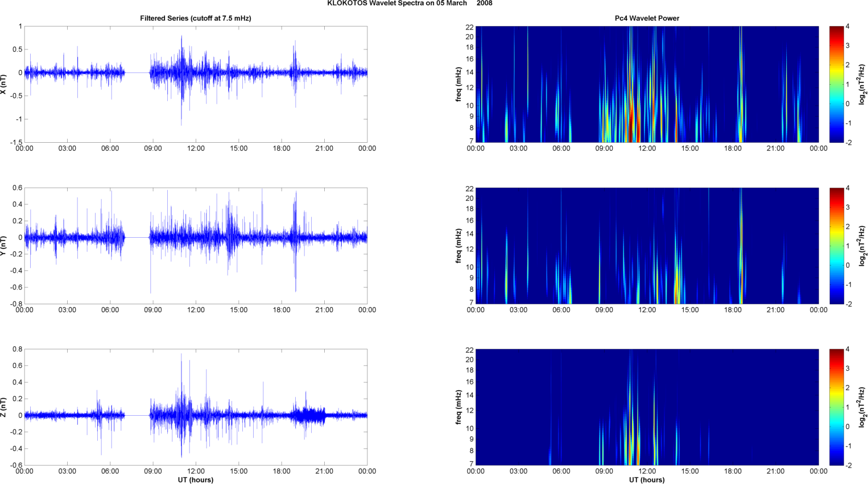This screenshot has height=484, width=868.
Task: Click the log2(nT²/Hz) label beside top colorbar
Action: click(863, 84)
